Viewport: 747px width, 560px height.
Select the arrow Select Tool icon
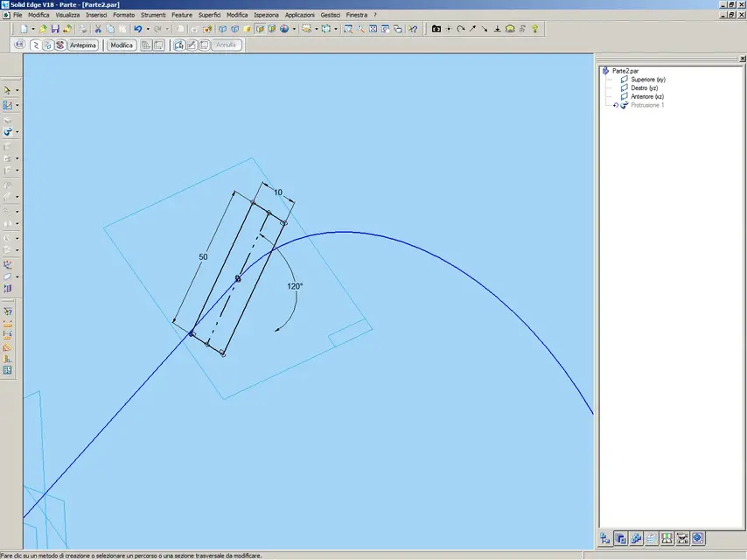tap(7, 90)
